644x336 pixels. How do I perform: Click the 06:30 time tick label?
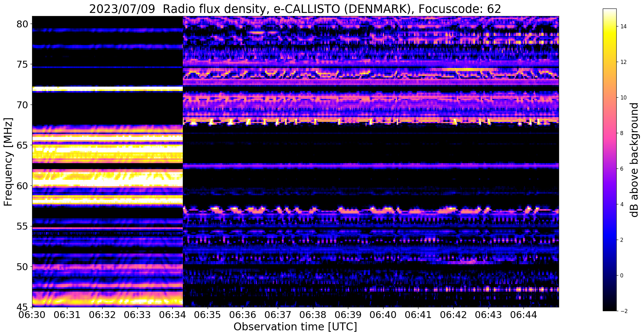pyautogui.click(x=32, y=314)
